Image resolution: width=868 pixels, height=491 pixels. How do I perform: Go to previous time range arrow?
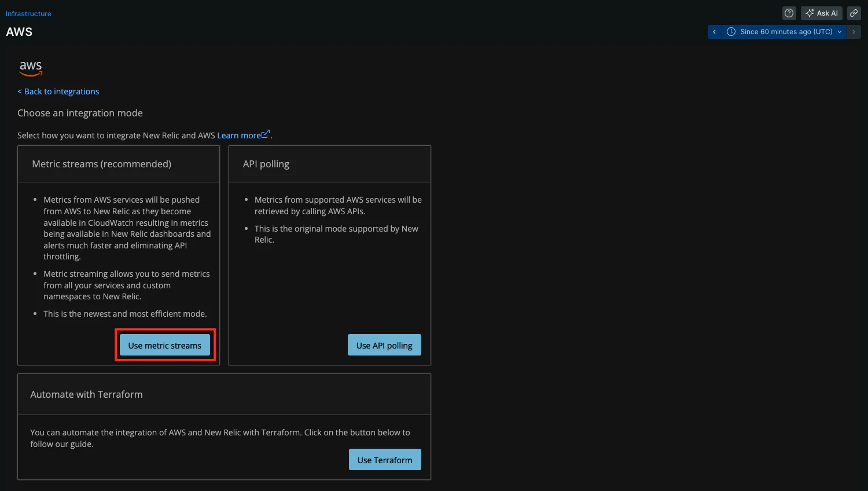[x=715, y=32]
